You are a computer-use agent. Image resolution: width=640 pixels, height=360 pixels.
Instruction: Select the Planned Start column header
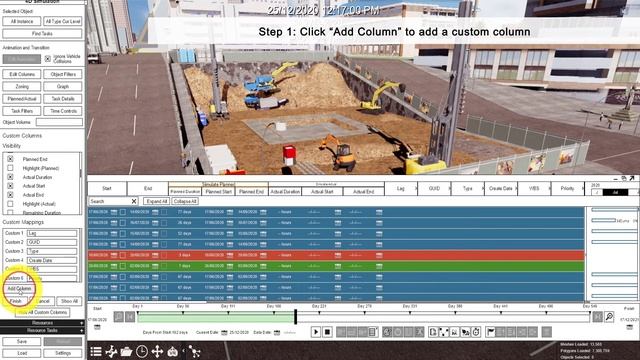[218, 191]
